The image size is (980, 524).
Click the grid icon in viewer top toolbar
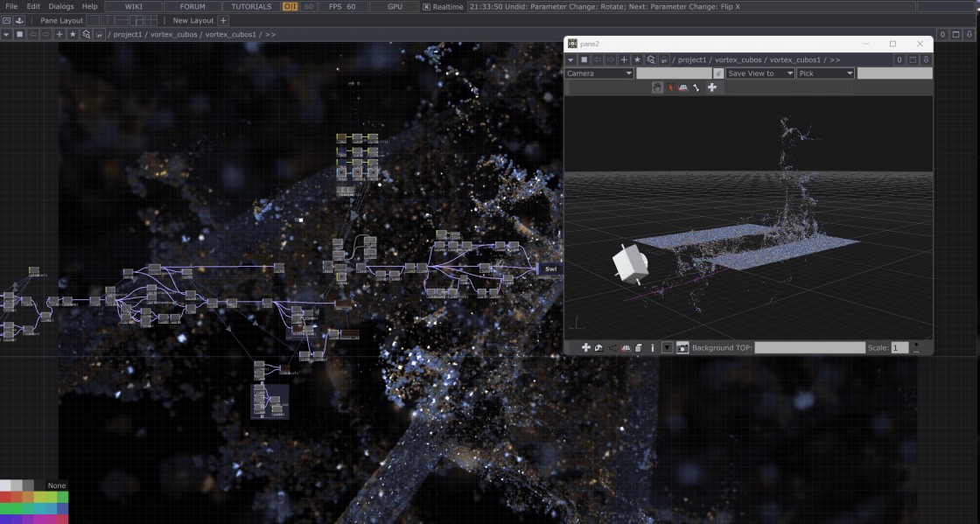[x=682, y=87]
